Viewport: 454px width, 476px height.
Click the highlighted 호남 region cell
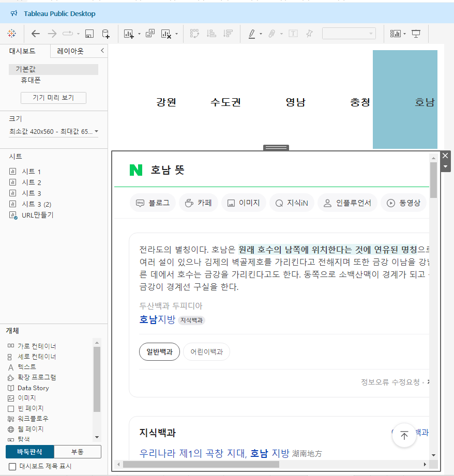[405, 100]
